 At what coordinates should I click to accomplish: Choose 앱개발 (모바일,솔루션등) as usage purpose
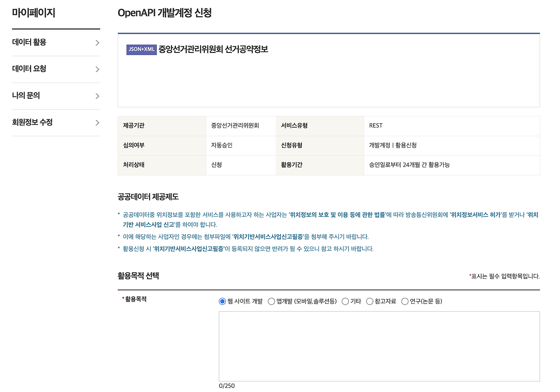(271, 301)
